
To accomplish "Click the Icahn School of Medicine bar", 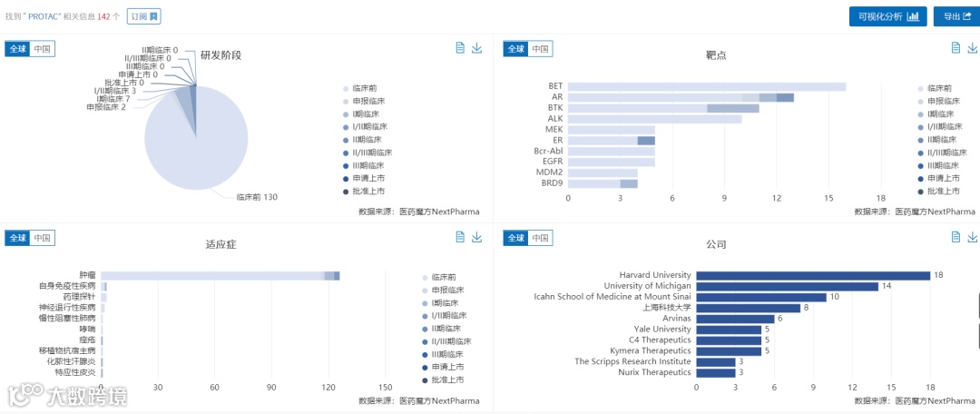I will (761, 297).
